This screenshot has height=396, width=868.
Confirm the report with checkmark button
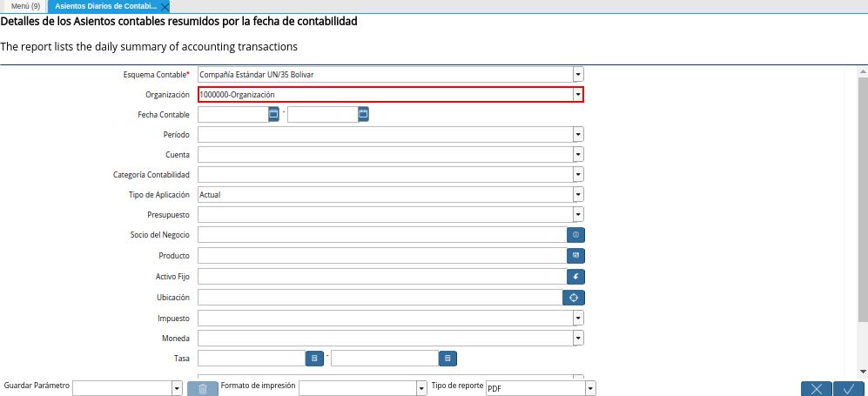[x=849, y=389]
